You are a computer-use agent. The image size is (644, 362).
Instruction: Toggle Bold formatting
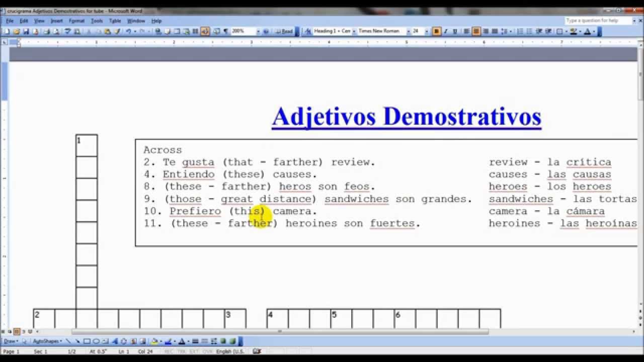coord(436,31)
